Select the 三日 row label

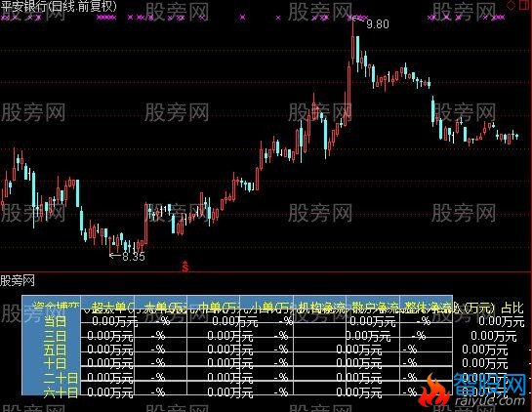pos(56,336)
